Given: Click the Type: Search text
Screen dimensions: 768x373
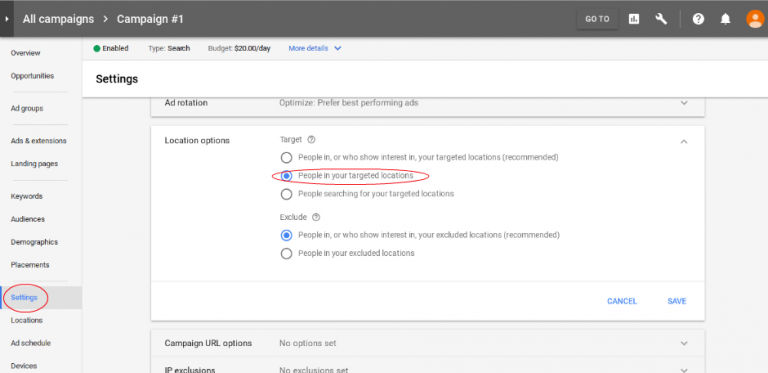Looking at the screenshot, I should [169, 48].
